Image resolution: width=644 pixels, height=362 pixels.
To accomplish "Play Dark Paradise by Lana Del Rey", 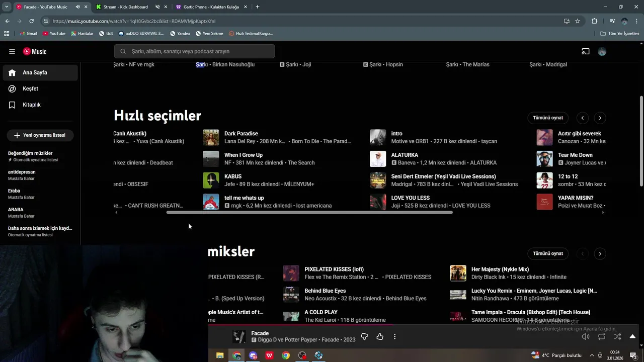I will [x=211, y=137].
